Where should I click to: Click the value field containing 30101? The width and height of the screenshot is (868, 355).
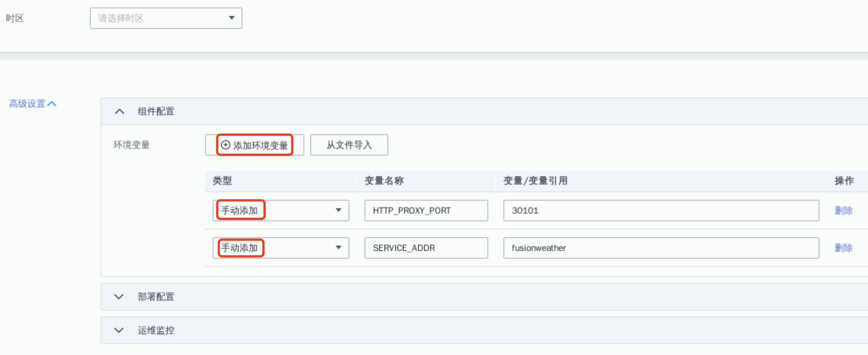[x=661, y=210]
